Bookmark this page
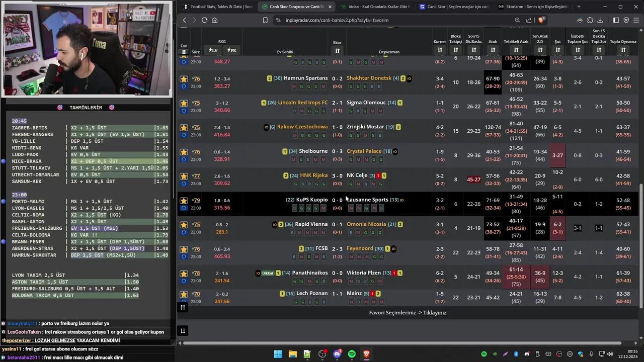 pyautogui.click(x=265, y=20)
